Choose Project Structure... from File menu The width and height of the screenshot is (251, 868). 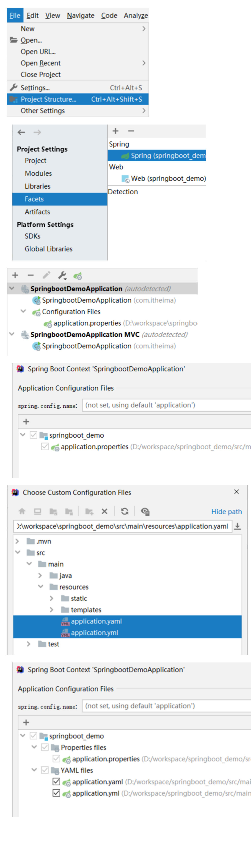point(78,99)
